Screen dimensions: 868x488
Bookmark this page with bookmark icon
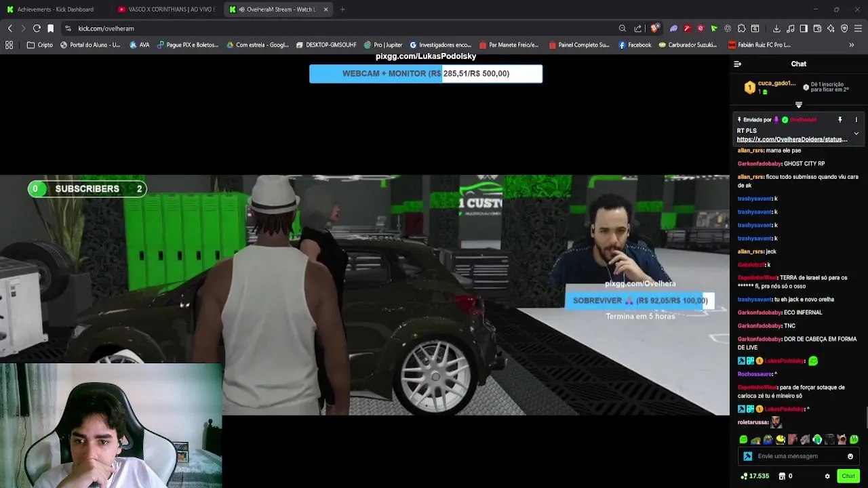click(50, 28)
